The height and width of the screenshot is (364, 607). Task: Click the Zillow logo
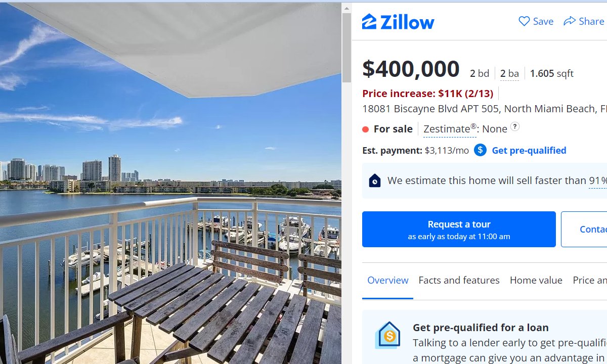tap(398, 22)
